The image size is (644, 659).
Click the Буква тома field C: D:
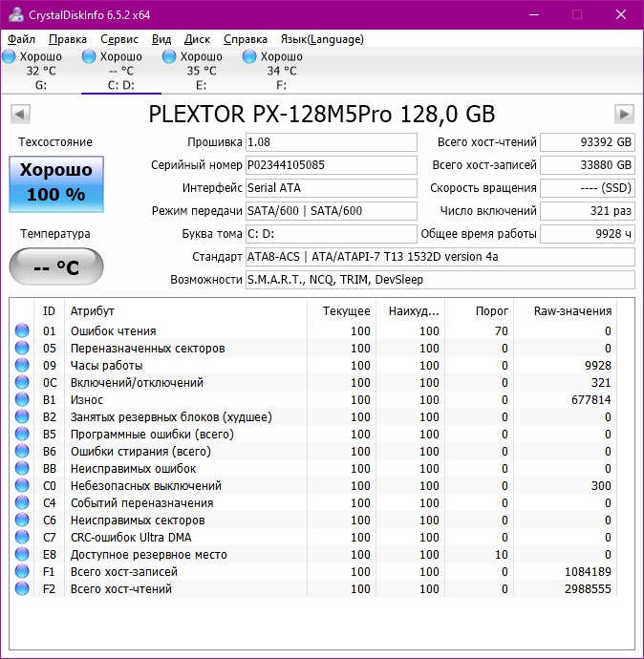(332, 234)
